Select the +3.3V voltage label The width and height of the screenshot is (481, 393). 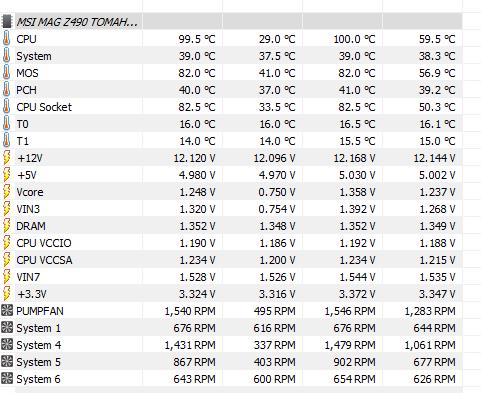click(32, 294)
